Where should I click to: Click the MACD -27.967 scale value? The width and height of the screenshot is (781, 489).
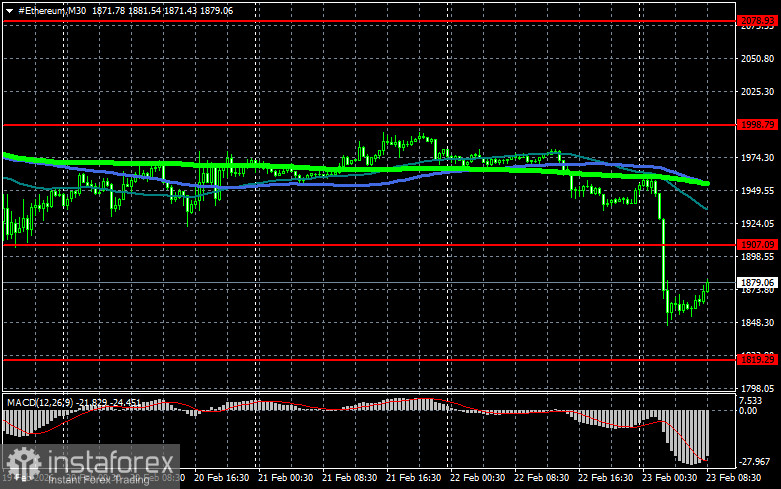click(x=756, y=462)
